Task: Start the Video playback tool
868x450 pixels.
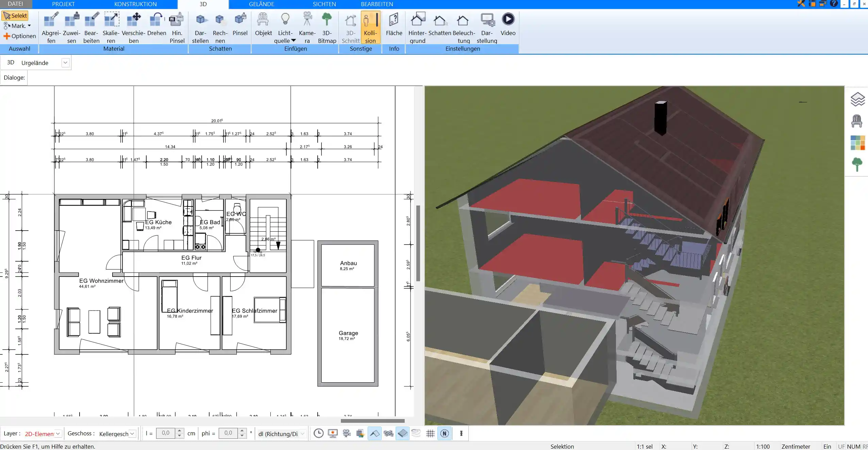Action: 508,24
